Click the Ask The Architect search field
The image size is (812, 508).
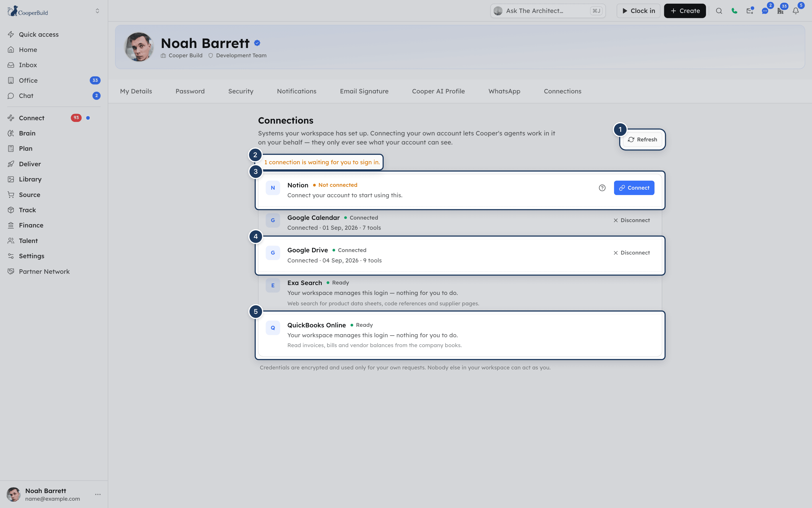point(548,11)
